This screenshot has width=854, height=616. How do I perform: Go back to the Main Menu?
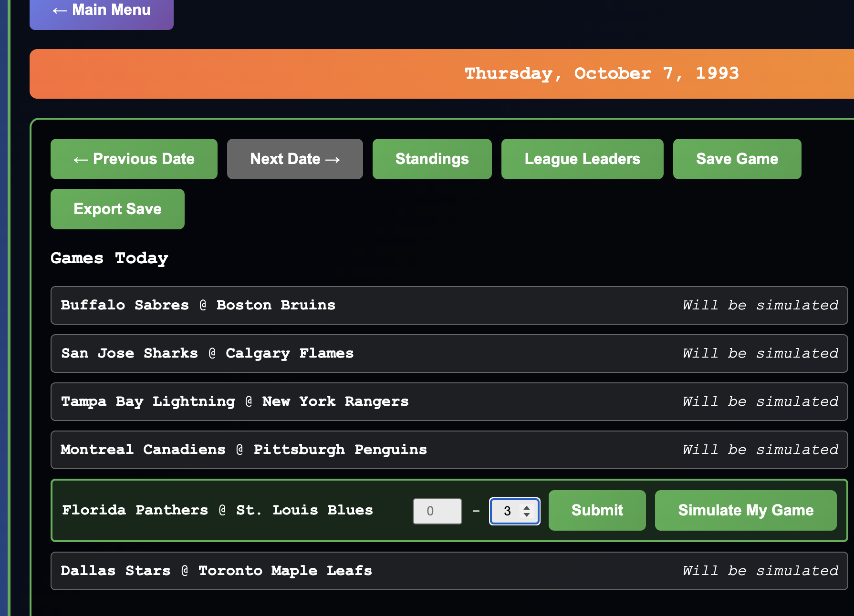101,10
